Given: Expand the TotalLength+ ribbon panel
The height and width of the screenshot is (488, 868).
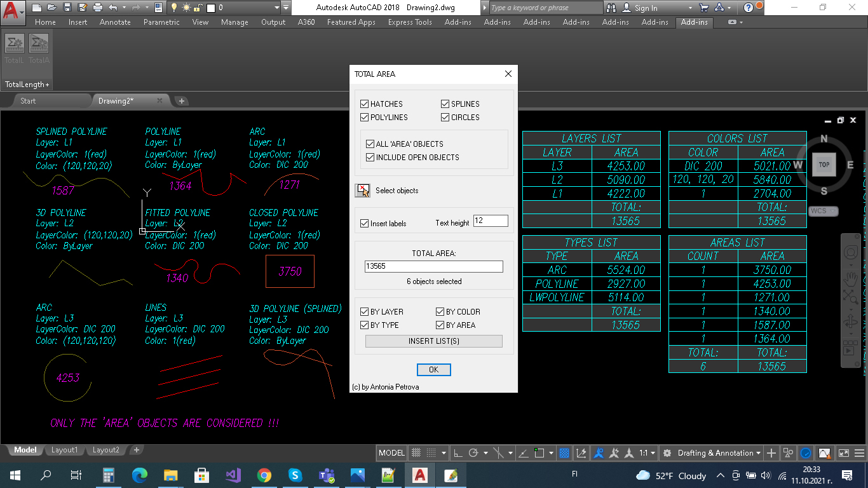Looking at the screenshot, I should point(27,85).
